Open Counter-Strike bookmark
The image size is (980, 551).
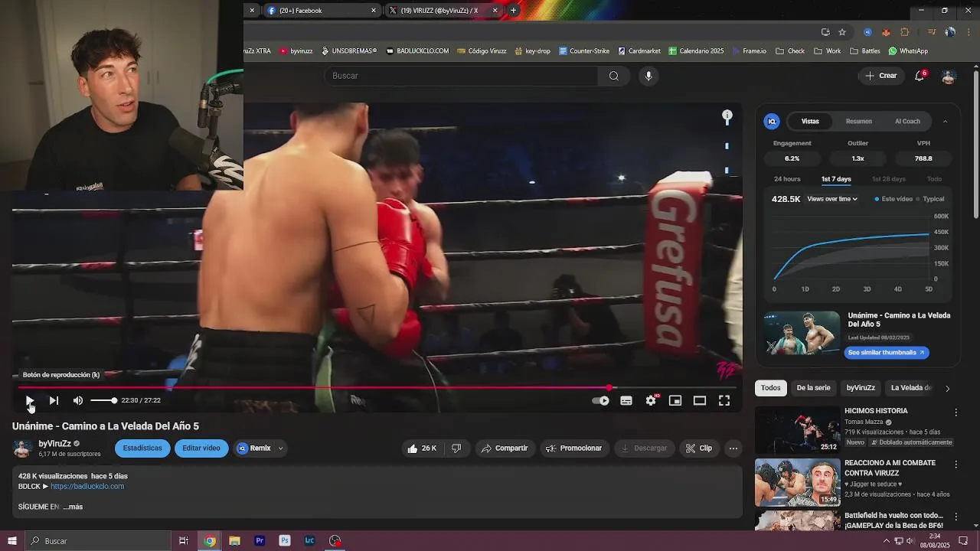tap(584, 51)
